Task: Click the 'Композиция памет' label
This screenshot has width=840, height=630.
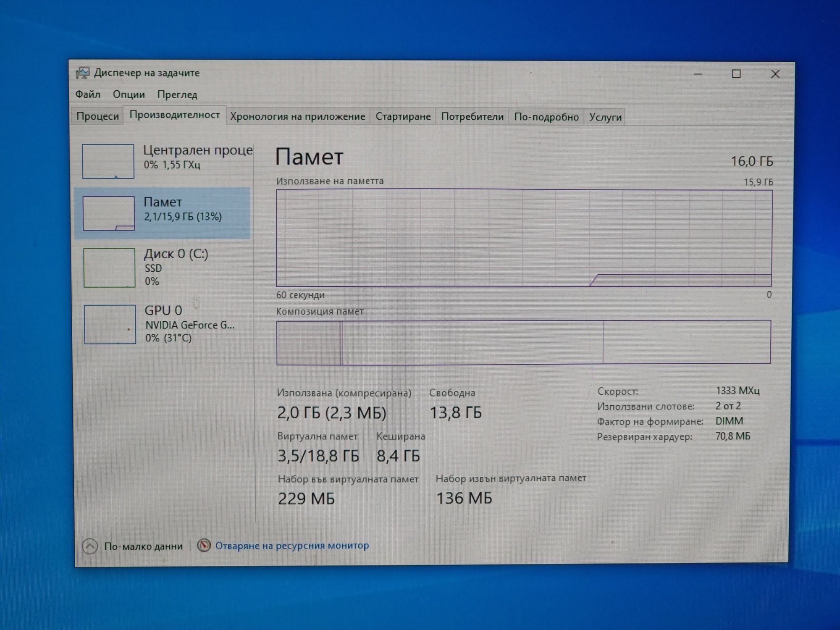Action: [320, 312]
